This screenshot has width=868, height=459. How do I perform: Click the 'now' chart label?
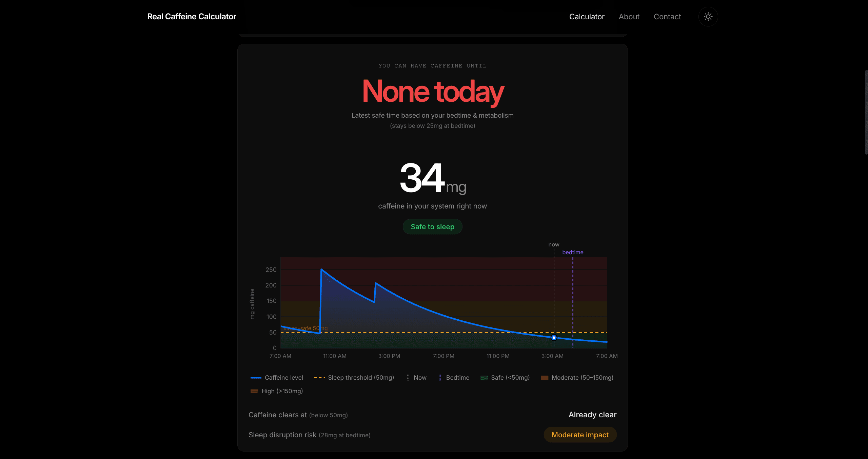point(554,244)
